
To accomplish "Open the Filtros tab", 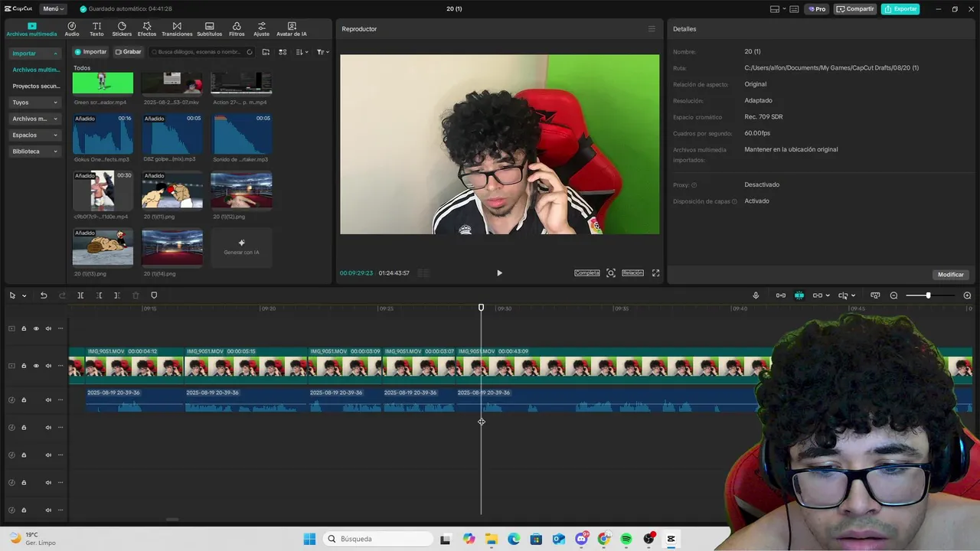I will click(237, 29).
